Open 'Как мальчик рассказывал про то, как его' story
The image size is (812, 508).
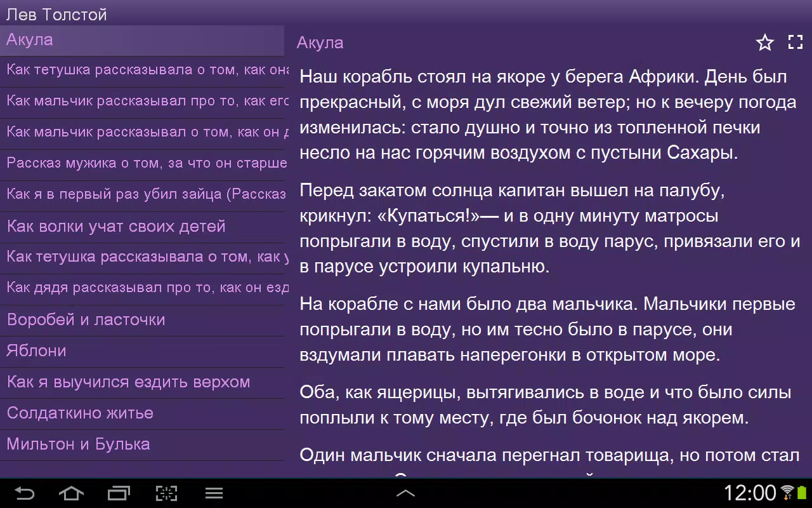tap(142, 102)
